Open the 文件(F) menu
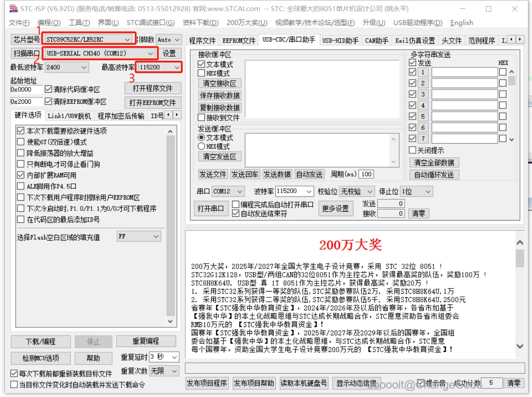The image size is (532, 397). coord(18,23)
